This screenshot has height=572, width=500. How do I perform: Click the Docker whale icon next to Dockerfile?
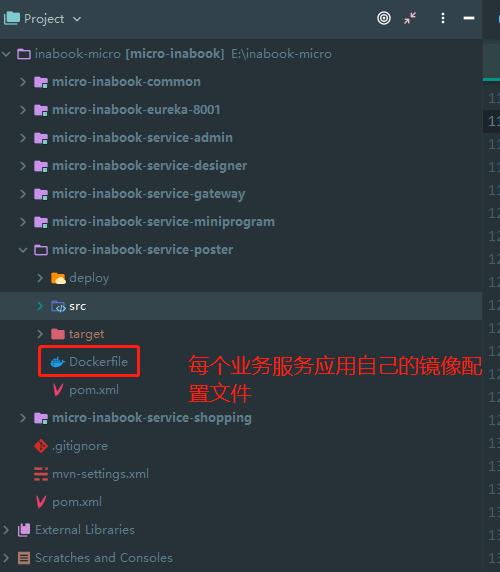58,362
